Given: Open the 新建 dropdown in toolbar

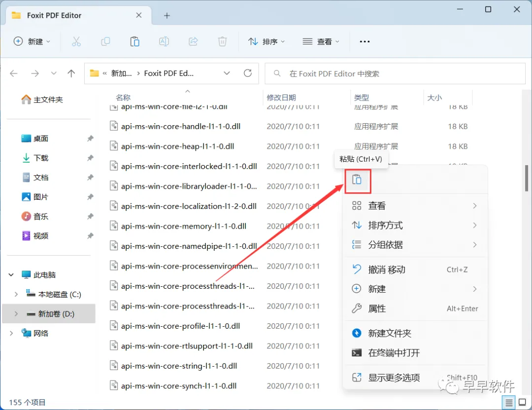Looking at the screenshot, I should (x=32, y=41).
